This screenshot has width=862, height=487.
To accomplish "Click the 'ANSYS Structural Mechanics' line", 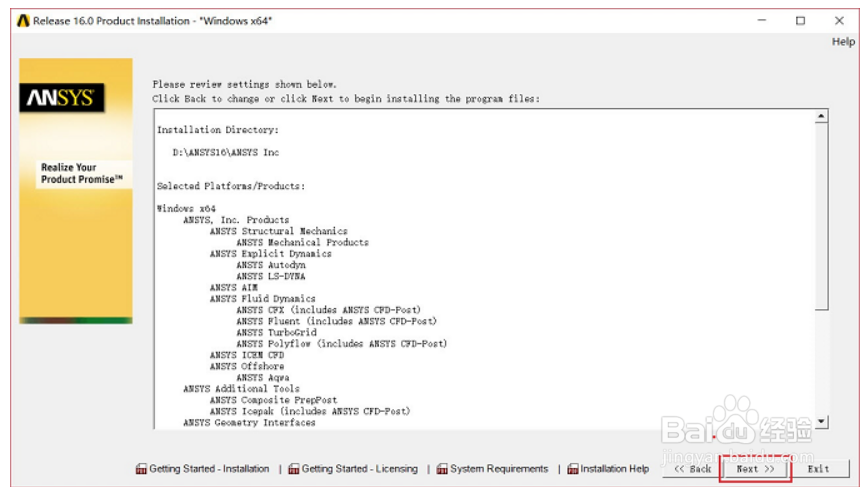I will [279, 231].
